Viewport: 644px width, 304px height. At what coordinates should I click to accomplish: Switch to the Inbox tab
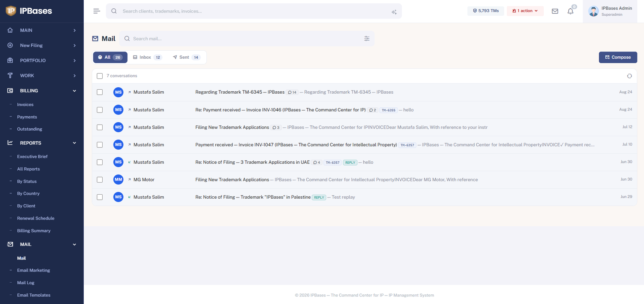(x=147, y=57)
